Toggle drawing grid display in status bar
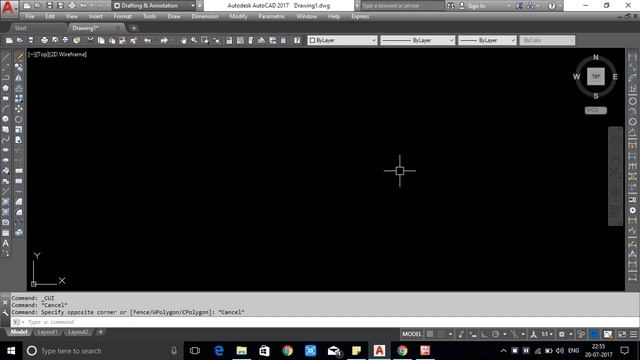The image size is (640, 360). 430,334
